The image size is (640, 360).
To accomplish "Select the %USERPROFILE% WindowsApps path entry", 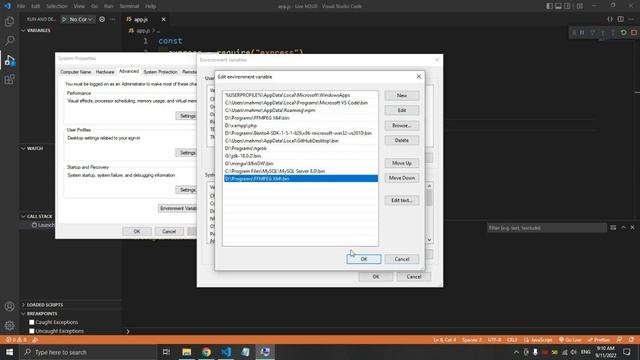I will 300,95.
